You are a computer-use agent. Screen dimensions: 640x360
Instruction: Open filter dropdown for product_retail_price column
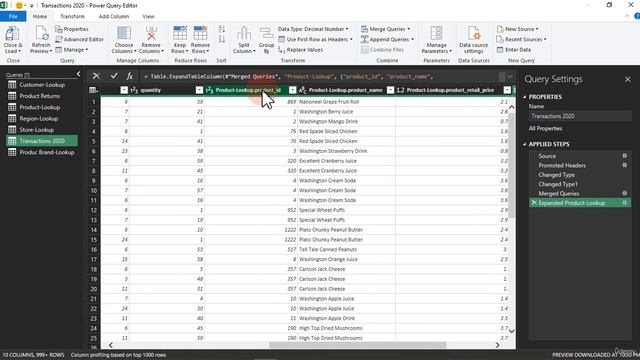tap(507, 90)
